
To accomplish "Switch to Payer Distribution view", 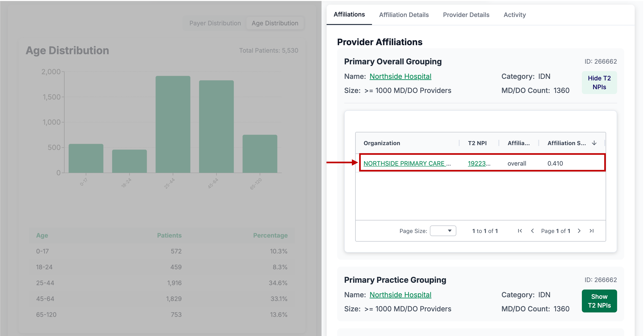I will point(215,23).
